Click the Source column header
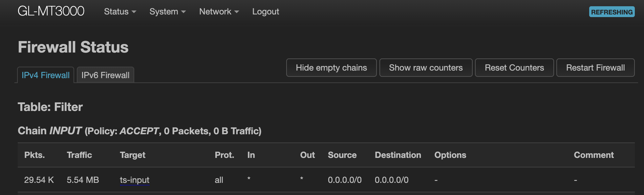The width and height of the screenshot is (644, 195). click(342, 155)
